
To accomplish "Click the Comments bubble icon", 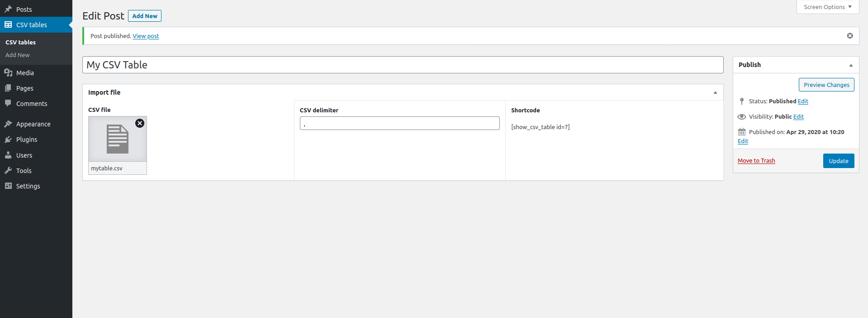I will click(8, 103).
